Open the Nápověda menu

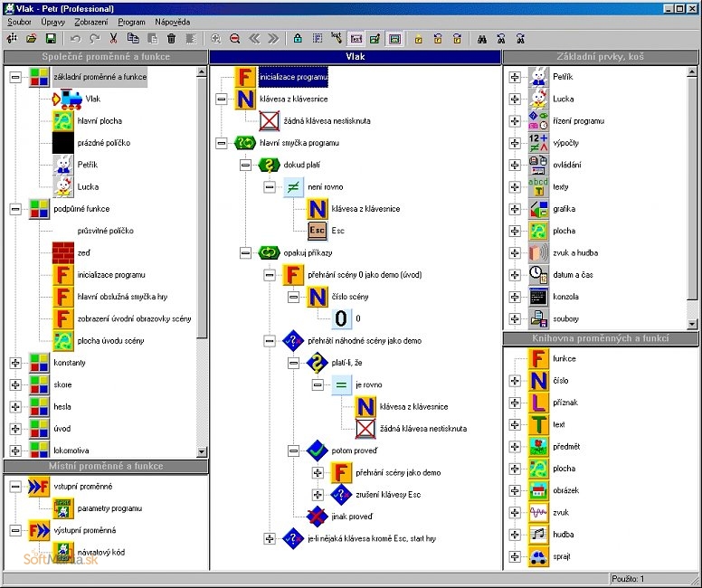[172, 21]
